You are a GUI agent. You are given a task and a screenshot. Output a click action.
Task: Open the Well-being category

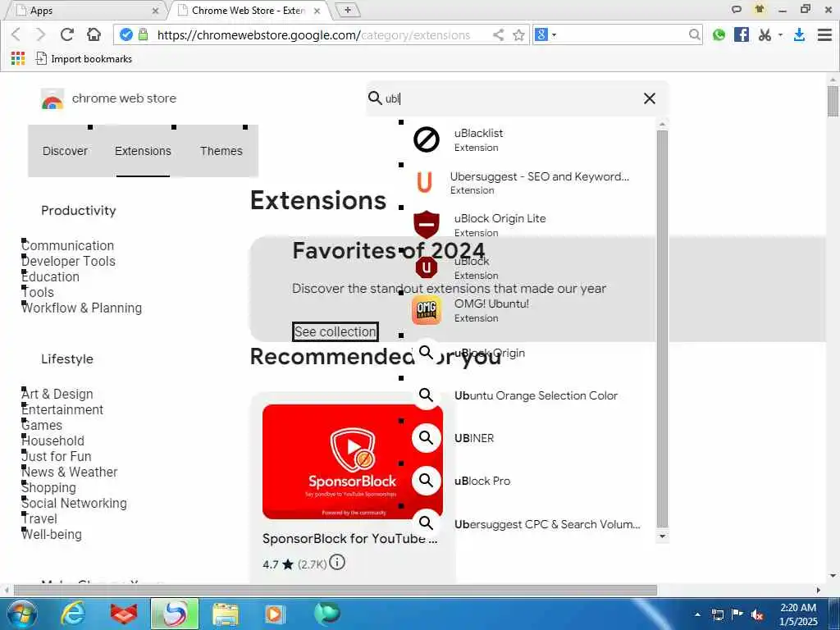[x=52, y=533]
